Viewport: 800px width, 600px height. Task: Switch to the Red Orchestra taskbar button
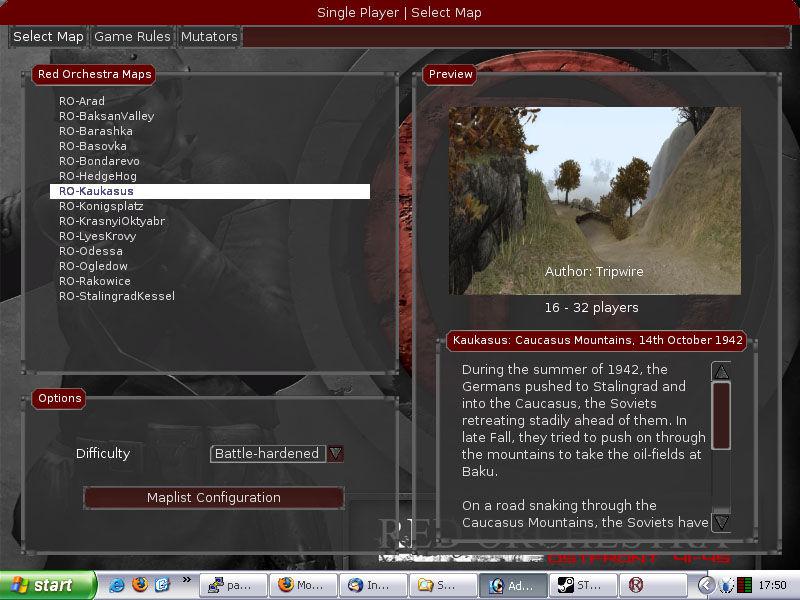click(x=653, y=585)
